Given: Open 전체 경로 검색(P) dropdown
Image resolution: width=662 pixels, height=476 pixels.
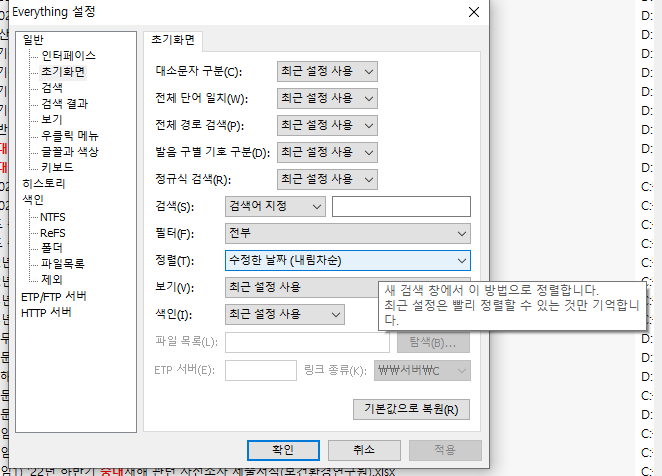Looking at the screenshot, I should click(x=327, y=125).
